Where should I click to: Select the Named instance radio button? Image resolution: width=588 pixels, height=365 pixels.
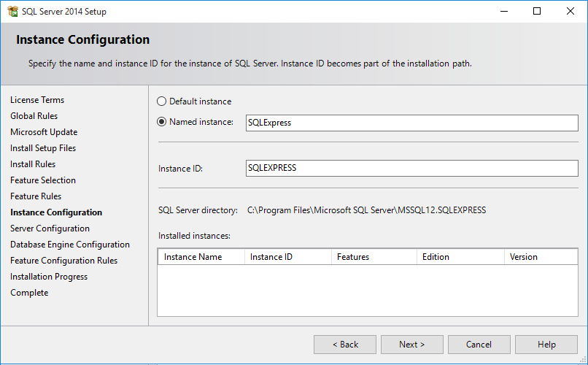coord(161,122)
